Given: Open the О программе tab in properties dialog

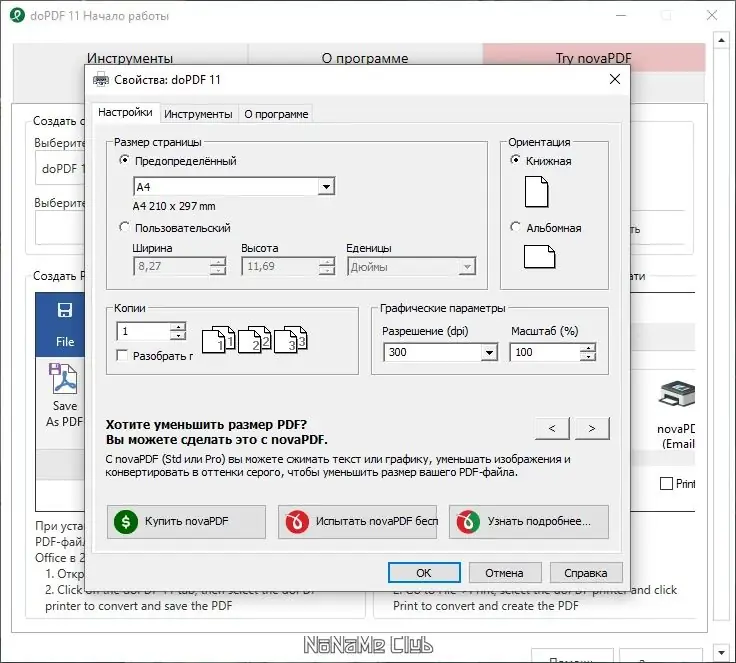Looking at the screenshot, I should click(276, 114).
